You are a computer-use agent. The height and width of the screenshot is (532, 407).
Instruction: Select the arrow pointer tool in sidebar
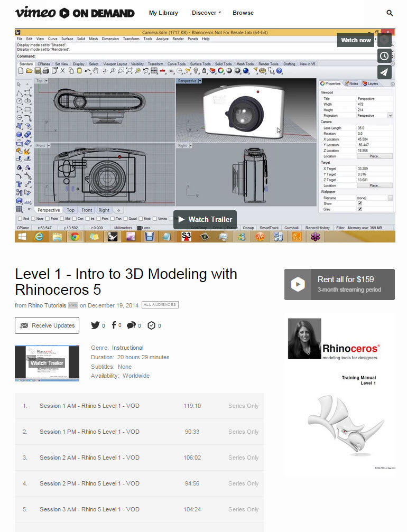[19, 84]
